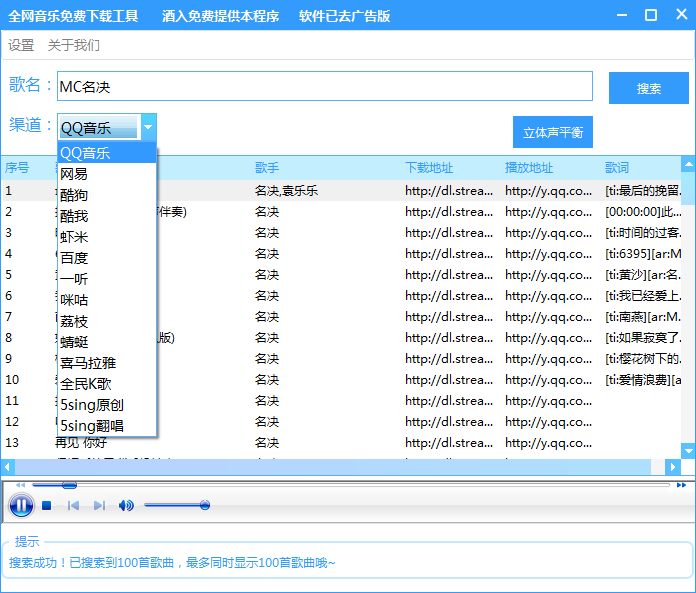The image size is (696, 593).
Task: Click the horizontal scrollbar left arrow
Action: tap(7, 467)
